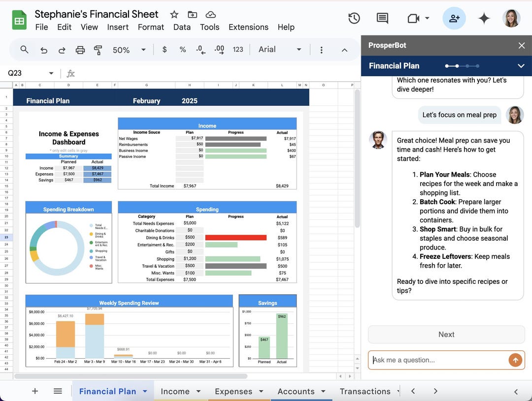This screenshot has height=401, width=532.
Task: Open the Insert menu
Action: 118,27
